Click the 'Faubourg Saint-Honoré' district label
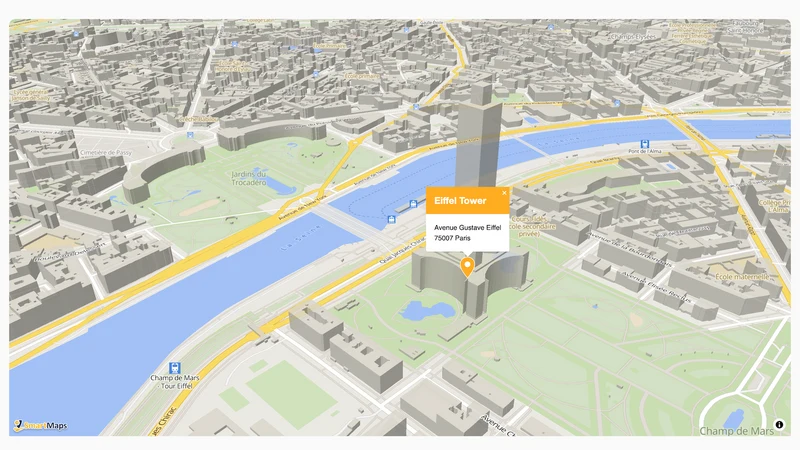This screenshot has height=450, width=800. coord(745,27)
